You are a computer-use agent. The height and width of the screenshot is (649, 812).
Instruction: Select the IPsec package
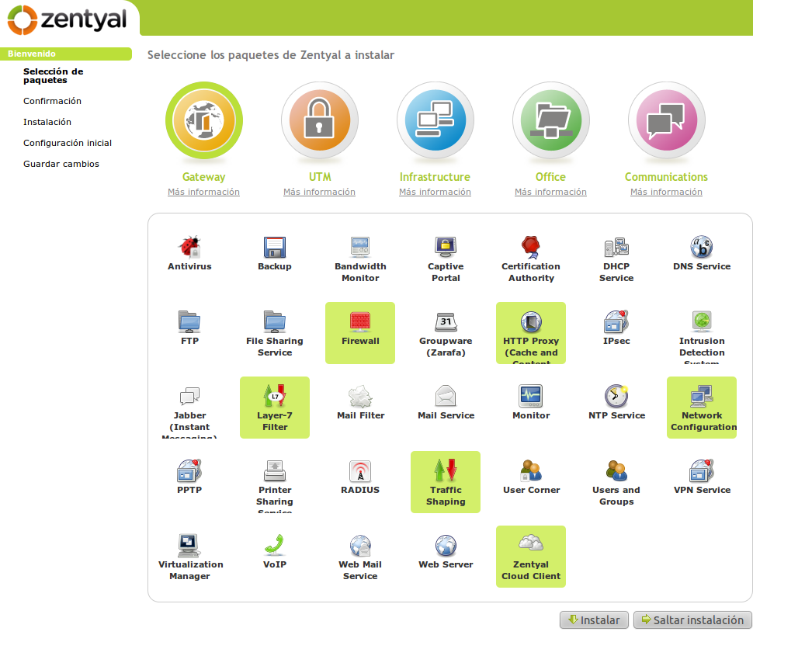tap(616, 332)
